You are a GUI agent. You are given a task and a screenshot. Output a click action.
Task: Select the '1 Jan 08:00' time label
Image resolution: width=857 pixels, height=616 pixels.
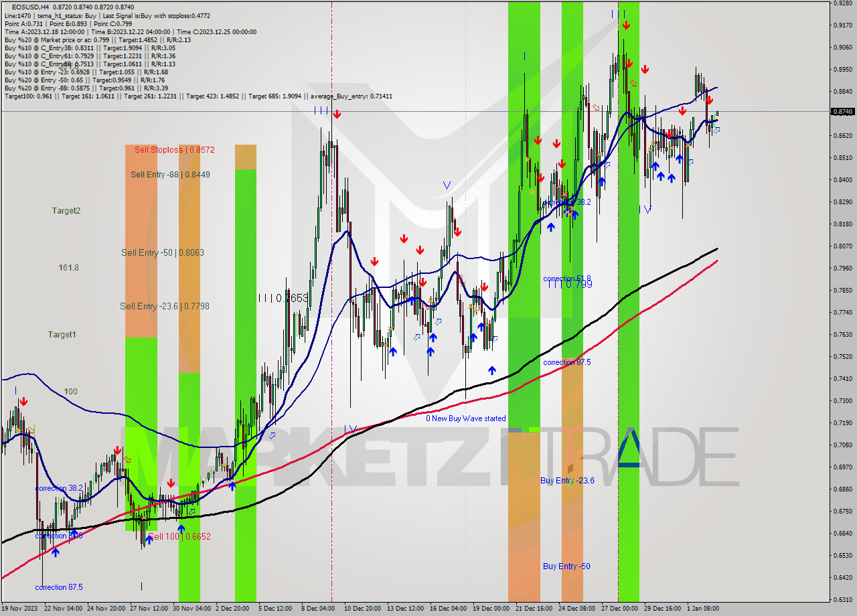[x=702, y=609]
